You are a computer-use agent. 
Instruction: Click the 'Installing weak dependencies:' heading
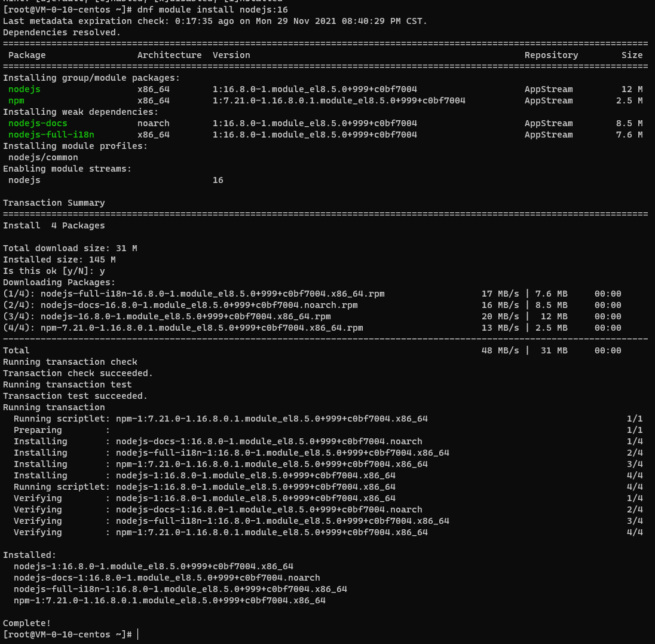click(81, 112)
